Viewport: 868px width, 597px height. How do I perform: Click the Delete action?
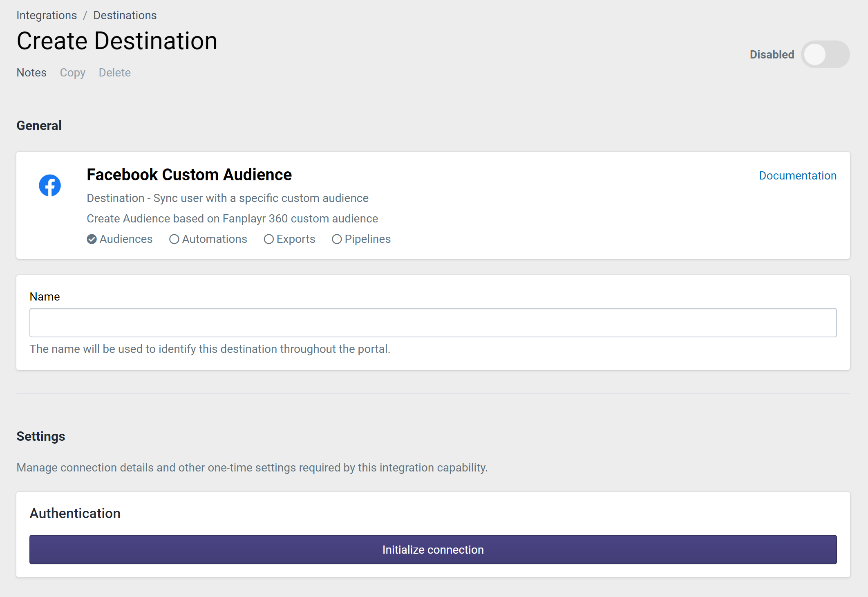tap(115, 73)
